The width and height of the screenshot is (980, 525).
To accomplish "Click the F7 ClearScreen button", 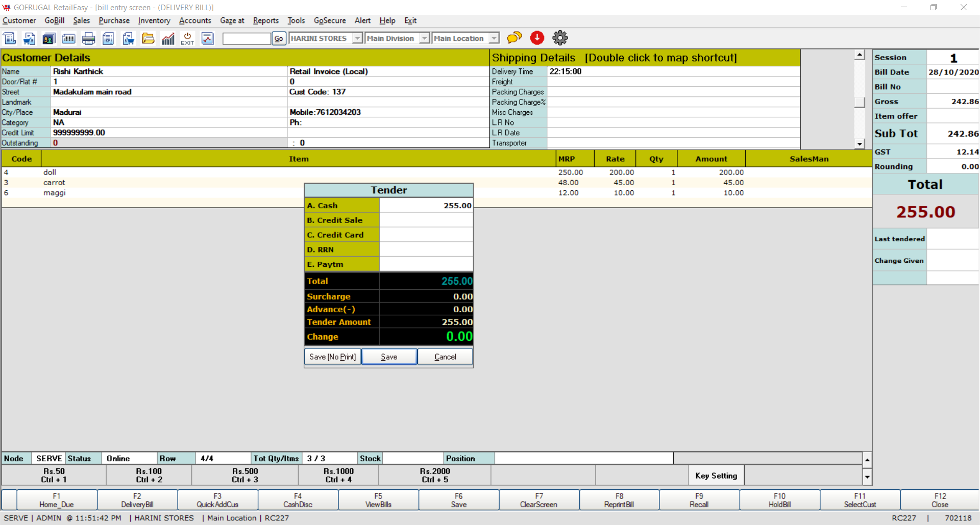I will [539, 500].
